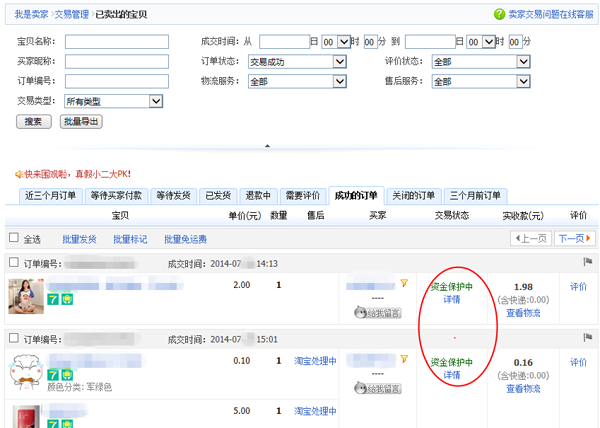Click flag icon for the 14:13 order
Image resolution: width=600 pixels, height=428 pixels.
(x=588, y=262)
